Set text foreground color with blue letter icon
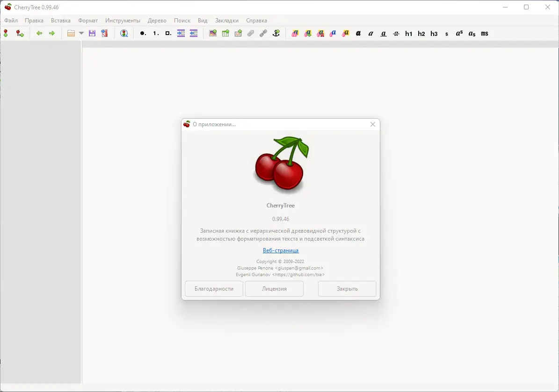The width and height of the screenshot is (559, 392). [x=333, y=34]
